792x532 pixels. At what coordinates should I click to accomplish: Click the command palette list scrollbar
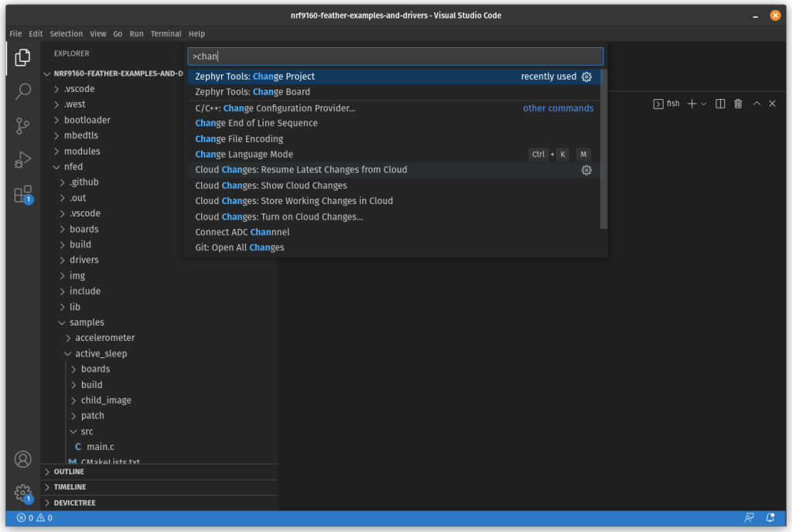point(603,149)
